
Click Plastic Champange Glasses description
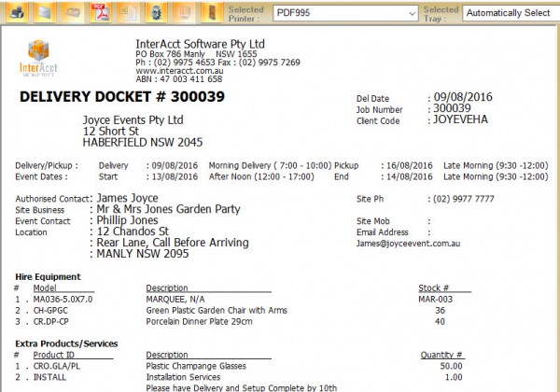click(196, 366)
